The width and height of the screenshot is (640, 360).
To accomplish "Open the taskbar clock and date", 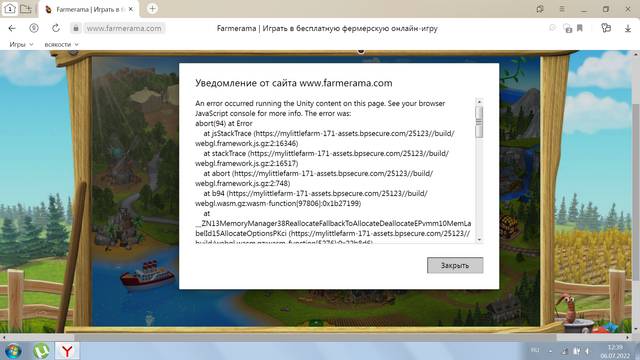I will click(615, 351).
